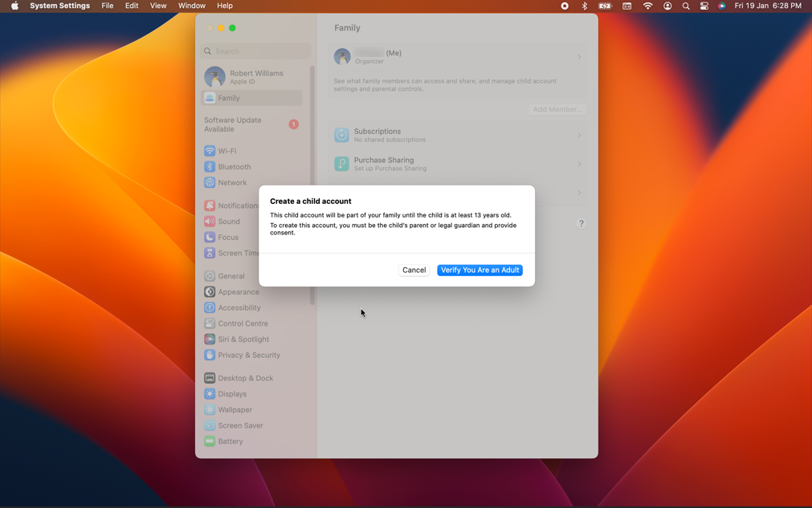Expand Subscriptions row chevron
The height and width of the screenshot is (508, 812).
tap(579, 135)
